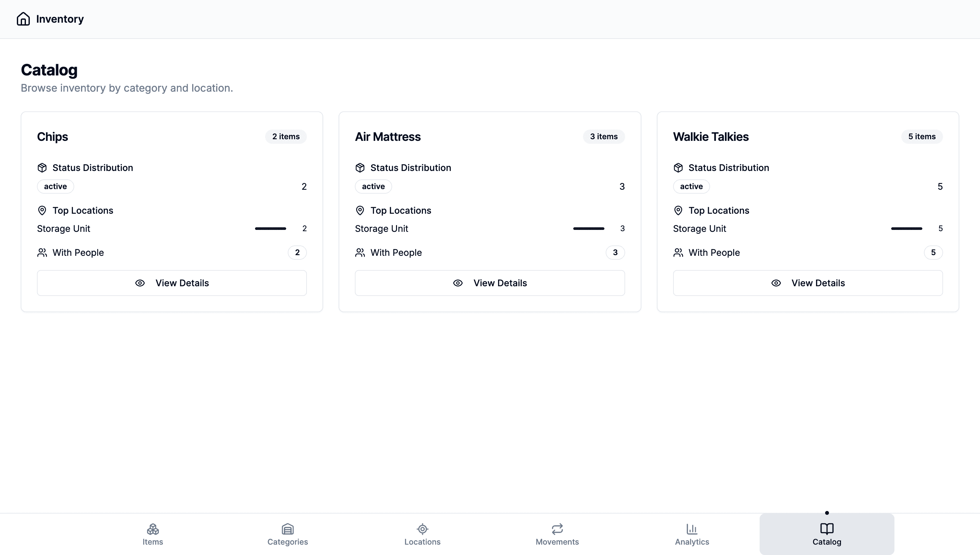Click the eye icon on Chips View Details
The height and width of the screenshot is (555, 980).
tap(140, 283)
